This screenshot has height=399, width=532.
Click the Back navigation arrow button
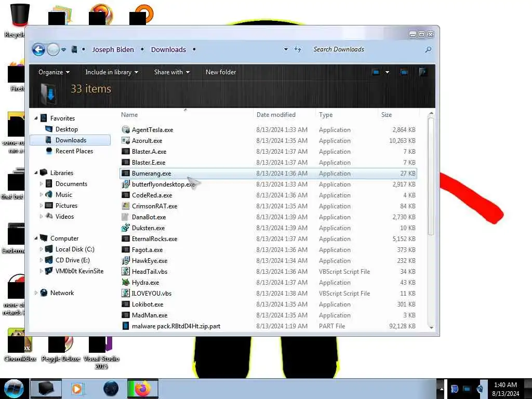tap(38, 49)
